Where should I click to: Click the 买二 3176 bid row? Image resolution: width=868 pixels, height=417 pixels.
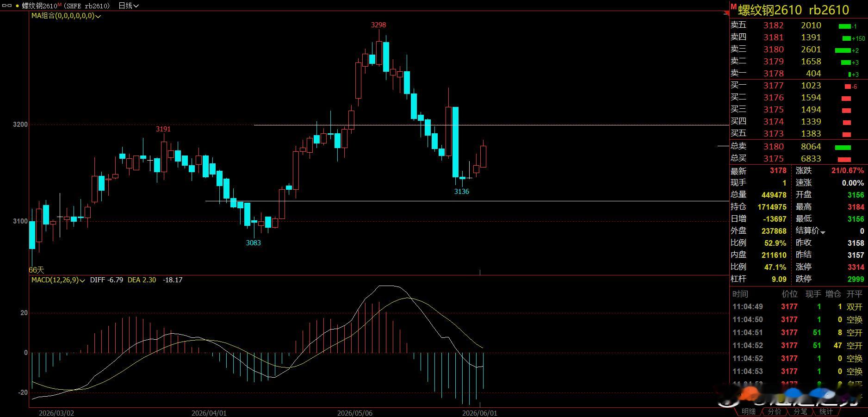pos(798,98)
